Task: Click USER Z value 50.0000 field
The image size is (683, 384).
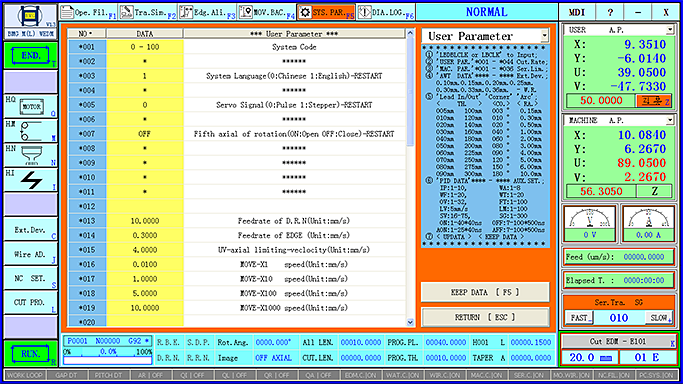Action: point(601,101)
